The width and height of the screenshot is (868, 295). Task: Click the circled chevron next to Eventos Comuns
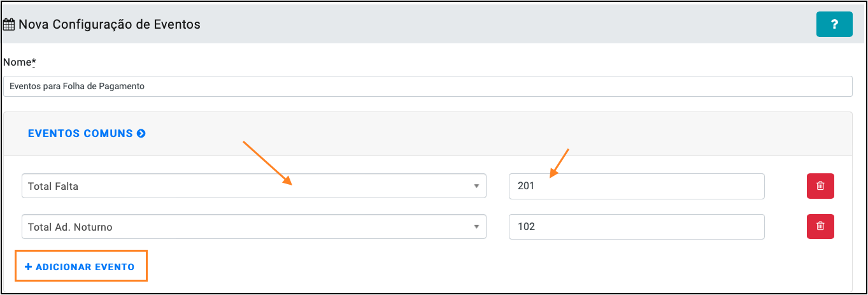coord(141,134)
